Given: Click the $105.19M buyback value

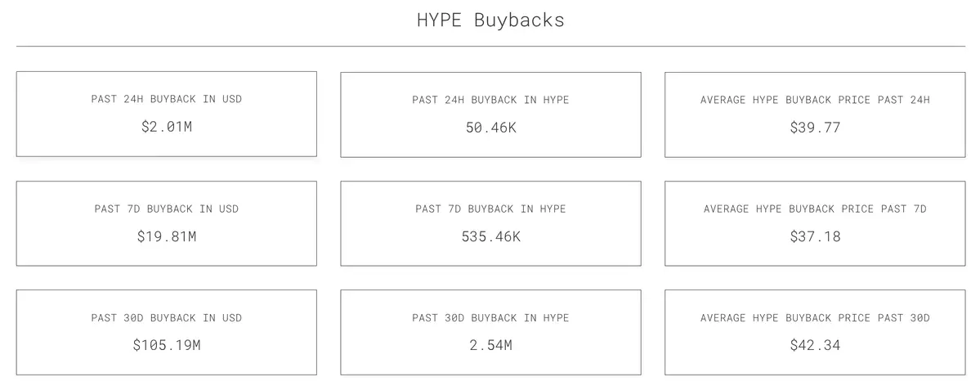Looking at the screenshot, I should 167,345.
